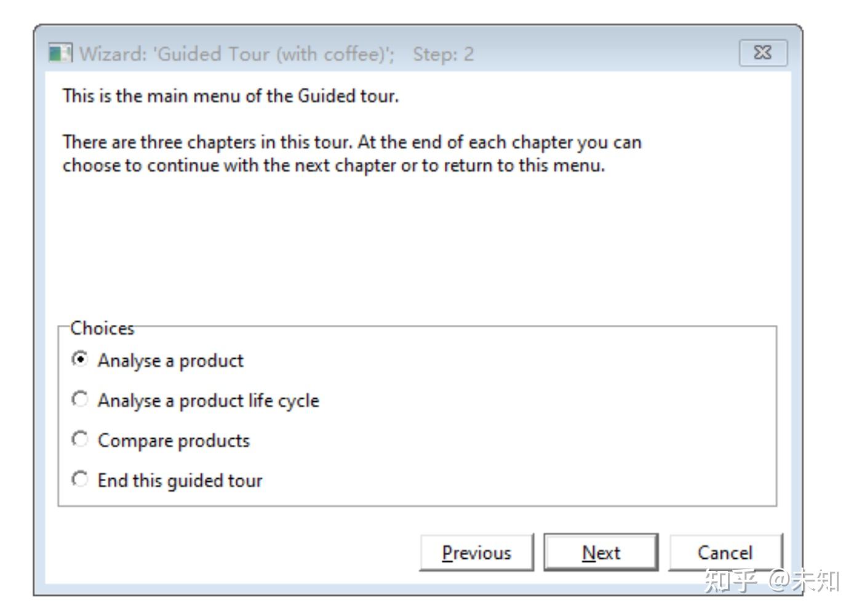862x616 pixels.
Task: Click the 'choose to continue with the next chapter' line
Action: click(333, 166)
